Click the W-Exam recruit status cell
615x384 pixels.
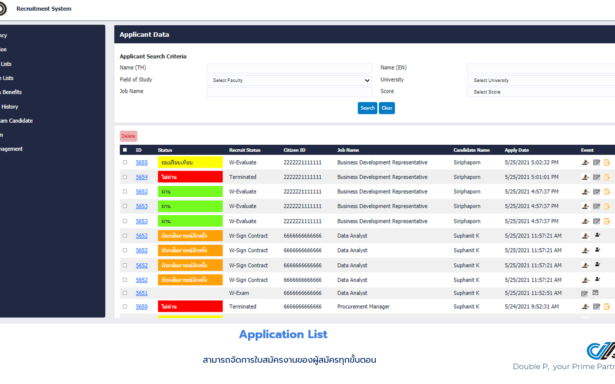pyautogui.click(x=239, y=293)
